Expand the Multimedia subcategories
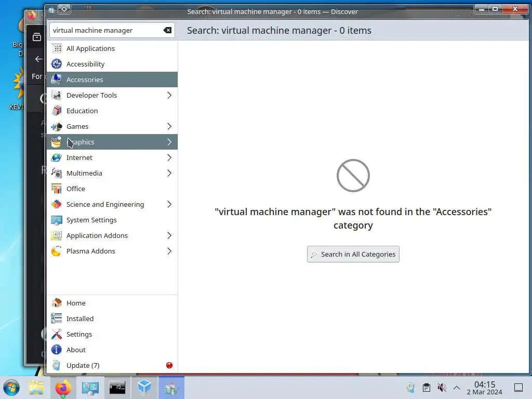Viewport: 532px width, 399px height. [x=169, y=174]
